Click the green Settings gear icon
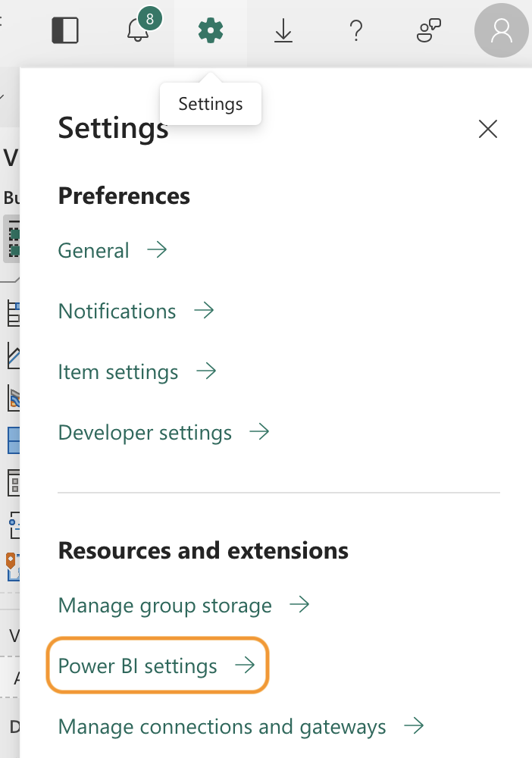This screenshot has height=758, width=532. coord(211,30)
